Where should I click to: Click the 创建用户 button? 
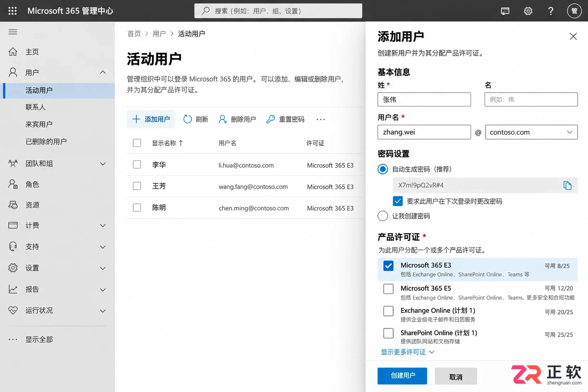pyautogui.click(x=402, y=376)
